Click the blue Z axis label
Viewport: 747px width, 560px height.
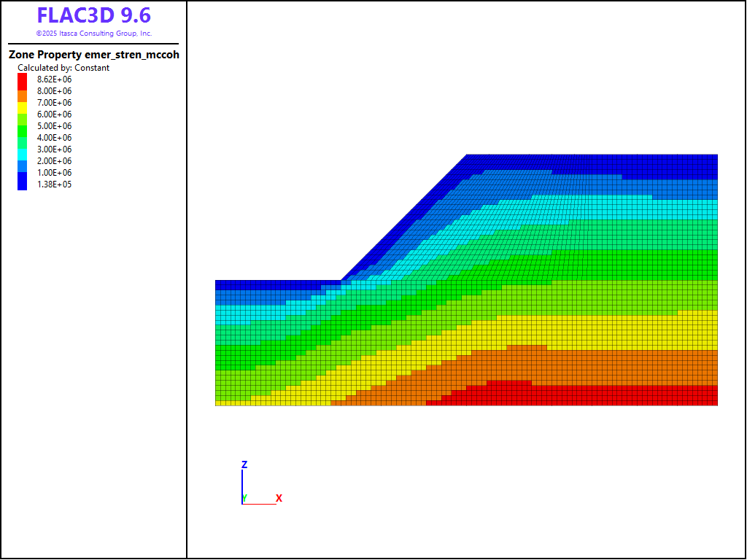(244, 464)
